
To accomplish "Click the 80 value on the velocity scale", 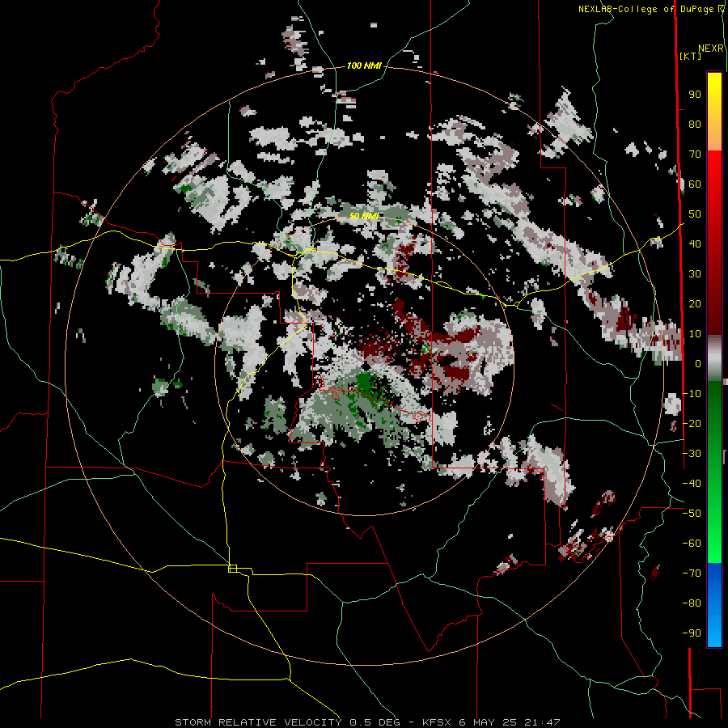I will (695, 124).
